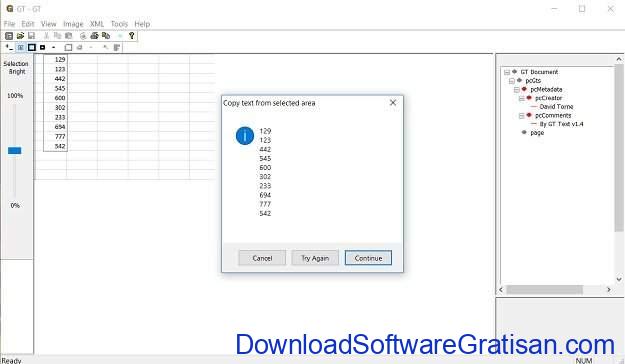Select the page item in tree

click(537, 133)
